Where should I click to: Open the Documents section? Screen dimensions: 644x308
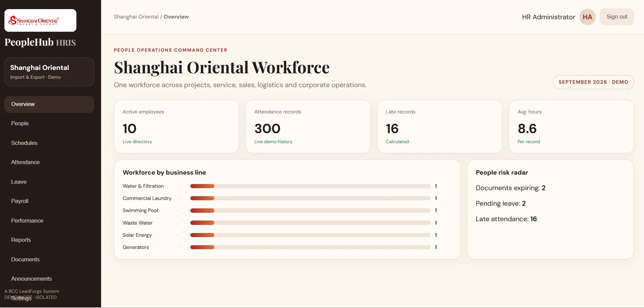49,260
